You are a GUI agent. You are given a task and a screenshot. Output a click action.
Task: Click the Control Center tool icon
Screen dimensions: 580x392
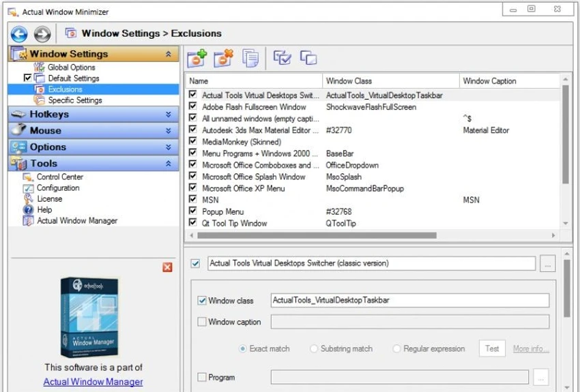pos(28,177)
